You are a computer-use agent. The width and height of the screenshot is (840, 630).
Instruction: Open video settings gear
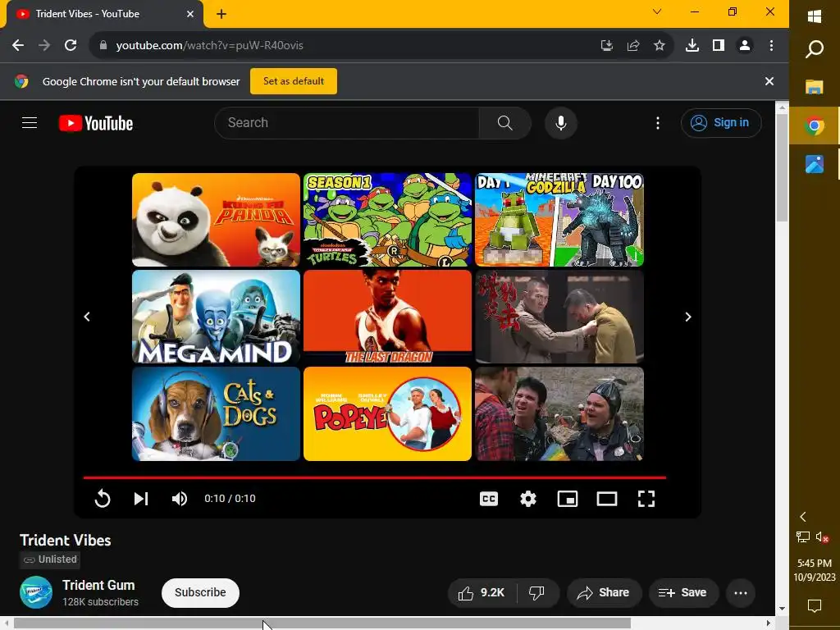528,499
